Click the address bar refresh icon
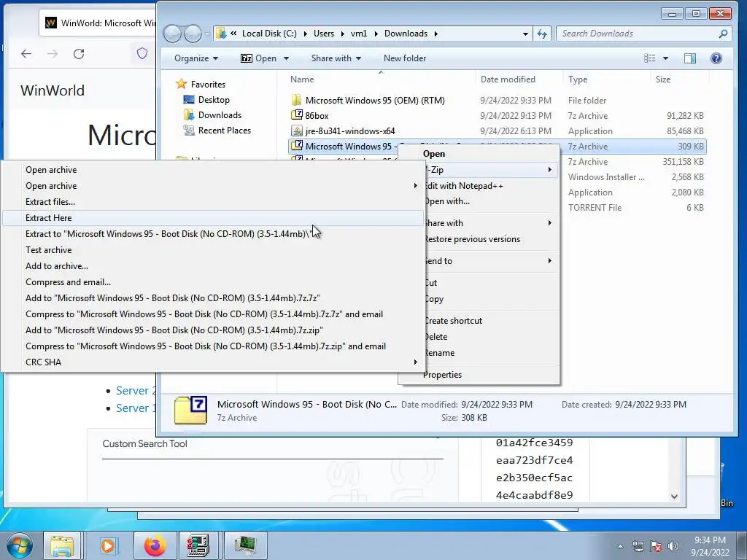Viewport: 747px width, 560px height. click(x=542, y=34)
